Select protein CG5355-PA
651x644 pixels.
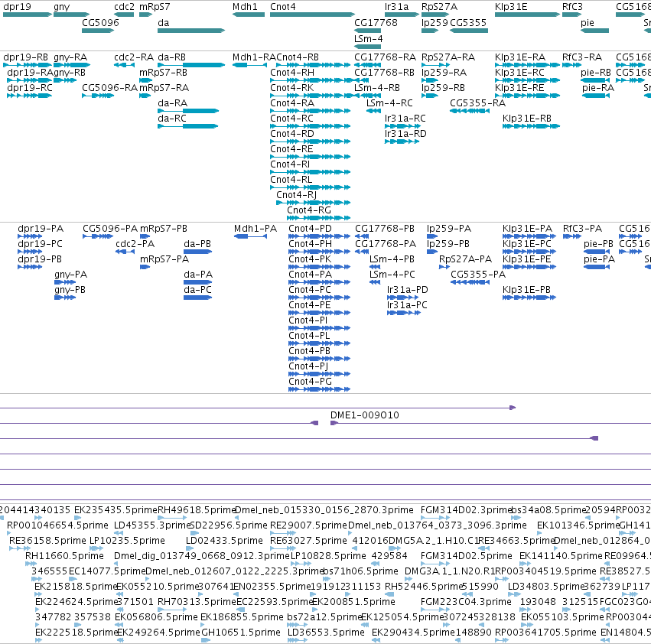[470, 282]
